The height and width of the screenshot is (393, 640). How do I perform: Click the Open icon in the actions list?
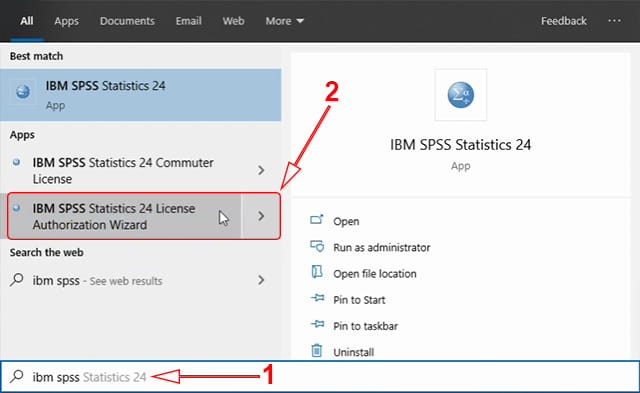coord(317,220)
